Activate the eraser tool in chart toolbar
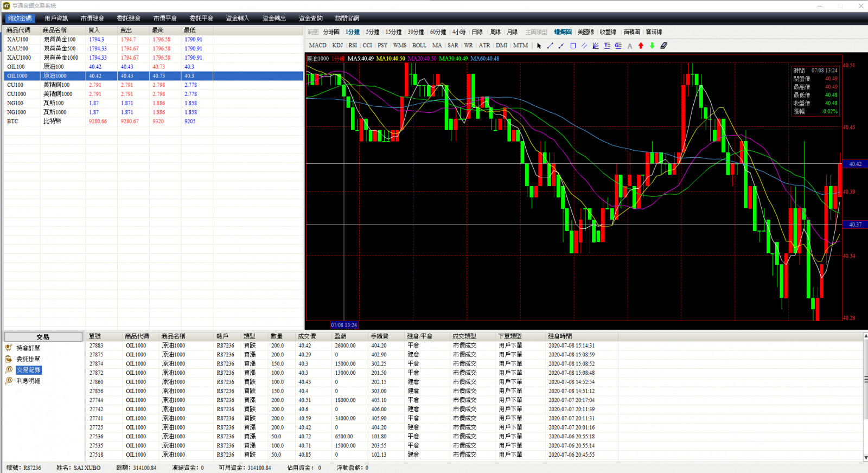This screenshot has width=868, height=473. pos(663,46)
